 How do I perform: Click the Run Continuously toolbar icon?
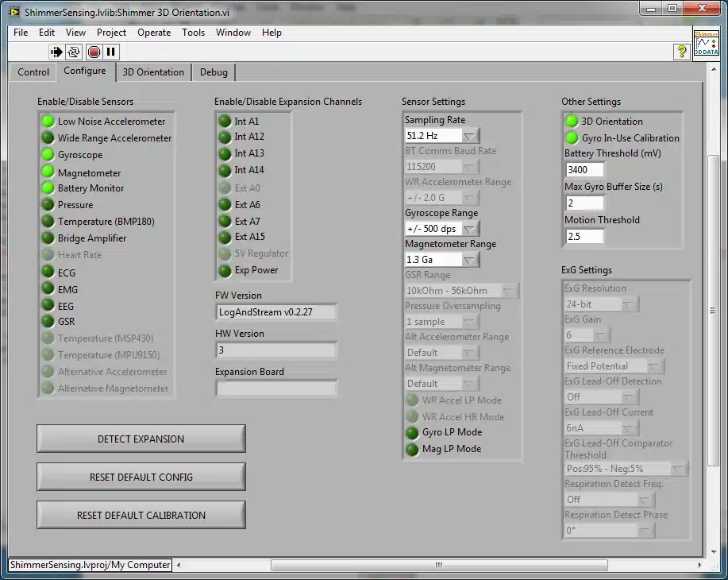point(73,52)
